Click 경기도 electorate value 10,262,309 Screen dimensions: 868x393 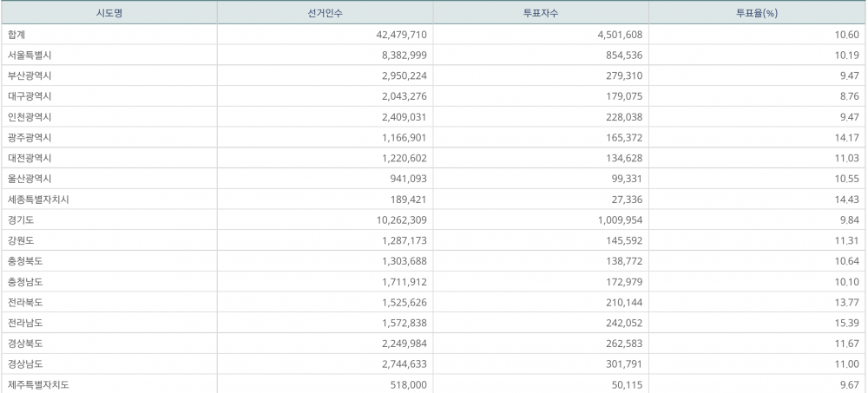click(x=395, y=220)
